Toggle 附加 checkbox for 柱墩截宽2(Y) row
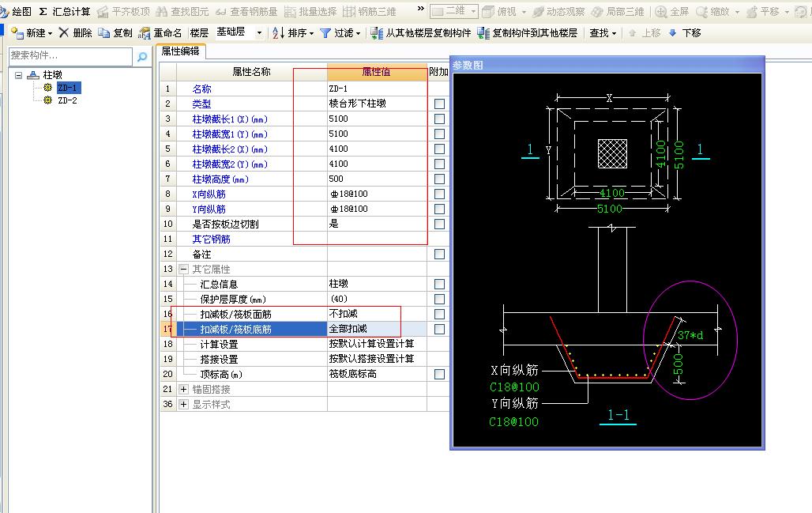This screenshot has width=812, height=513. [x=439, y=164]
